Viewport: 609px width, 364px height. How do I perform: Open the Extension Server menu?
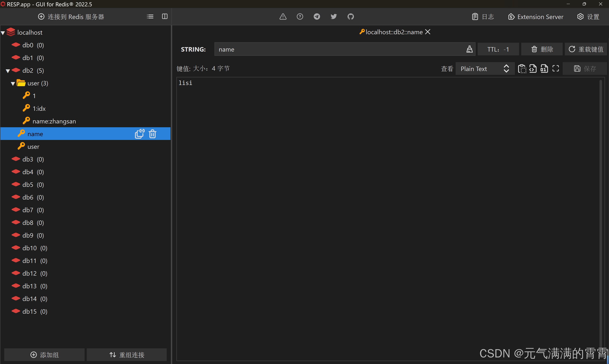pos(536,17)
